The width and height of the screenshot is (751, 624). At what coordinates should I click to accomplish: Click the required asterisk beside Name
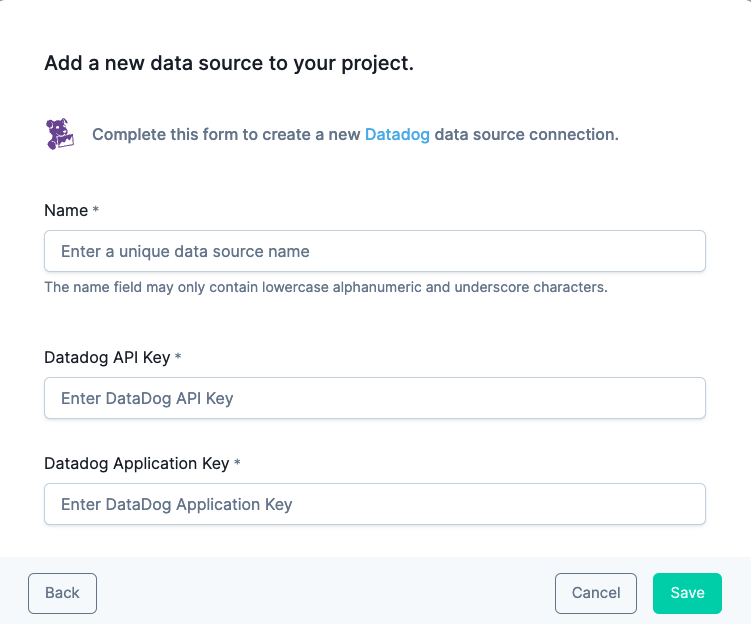95,209
